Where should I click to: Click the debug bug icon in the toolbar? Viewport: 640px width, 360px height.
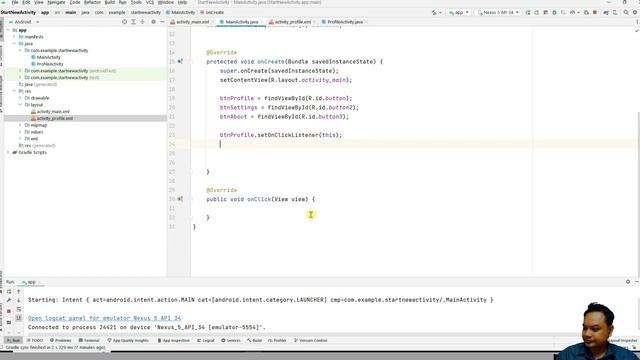(x=554, y=13)
